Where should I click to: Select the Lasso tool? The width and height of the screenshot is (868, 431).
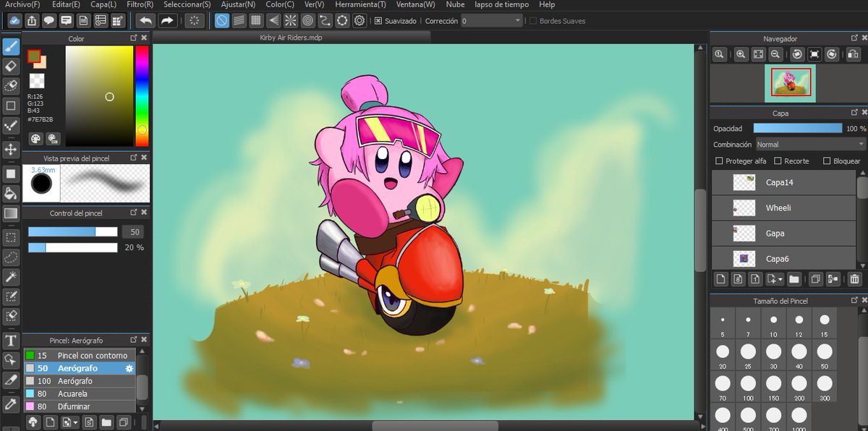pos(11,257)
